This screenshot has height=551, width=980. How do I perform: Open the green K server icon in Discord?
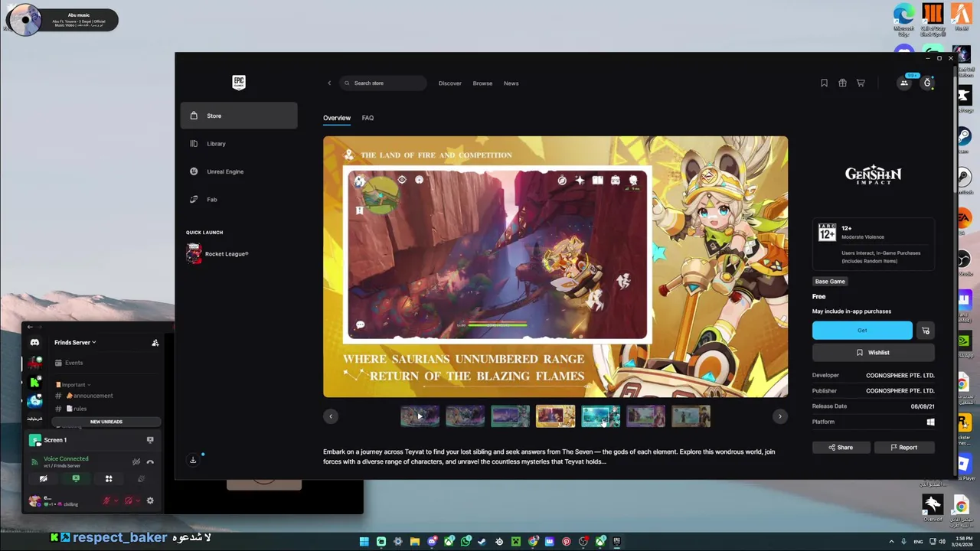(34, 381)
